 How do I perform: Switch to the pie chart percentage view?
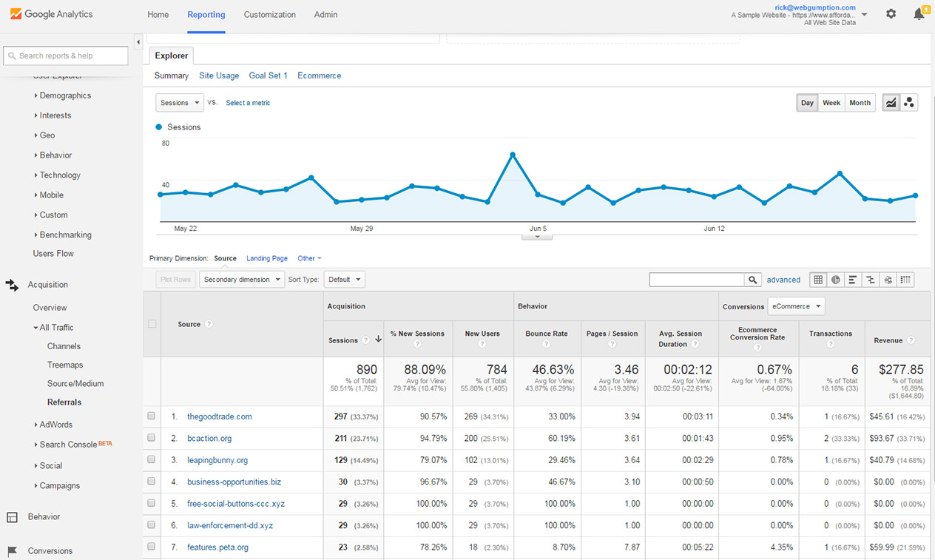click(x=836, y=280)
